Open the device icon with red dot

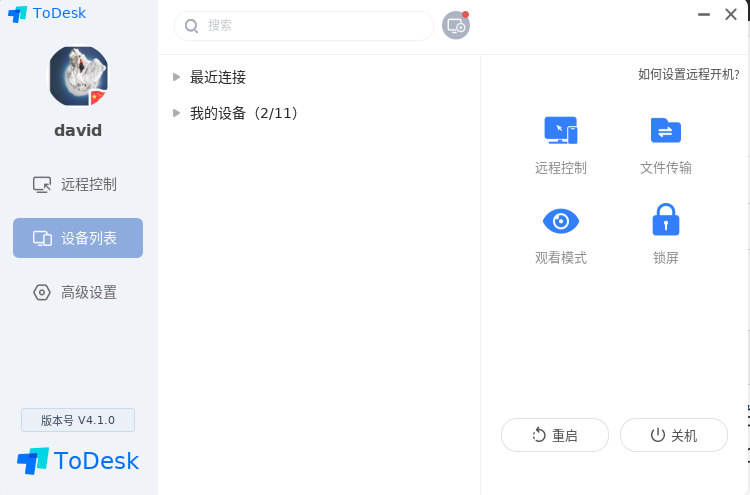tap(456, 26)
